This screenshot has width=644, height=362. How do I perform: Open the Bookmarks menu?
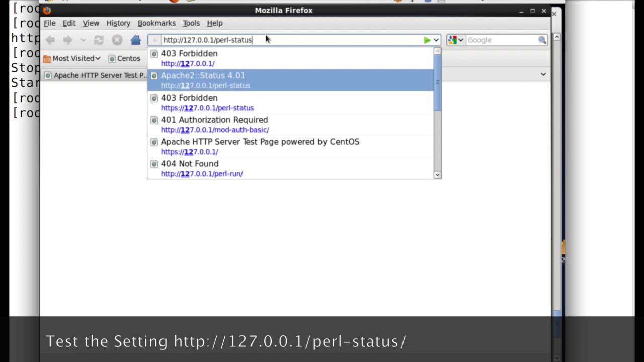pos(156,23)
